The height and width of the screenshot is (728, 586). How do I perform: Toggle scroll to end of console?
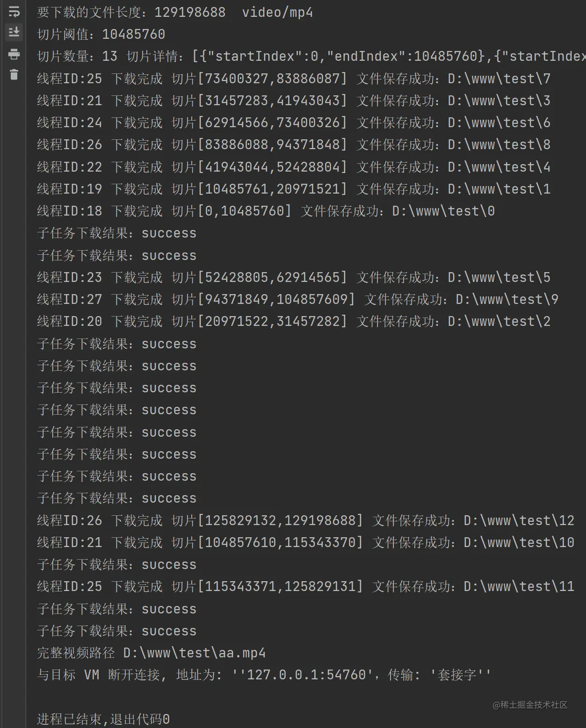click(14, 32)
